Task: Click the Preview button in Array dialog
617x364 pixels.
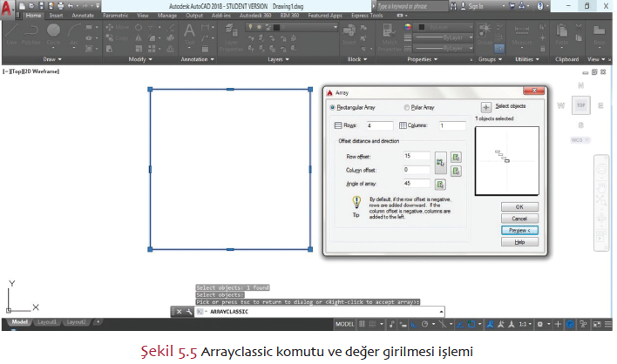Action: [x=519, y=230]
